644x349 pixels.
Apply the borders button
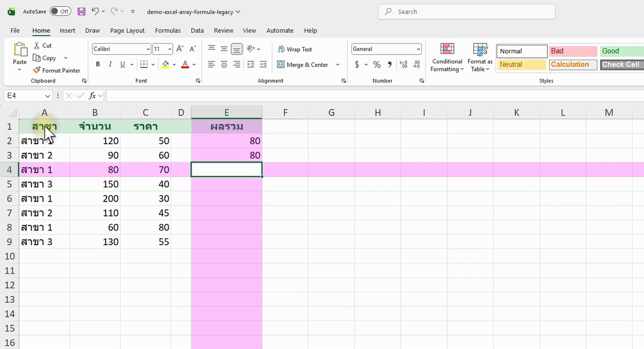(x=143, y=64)
